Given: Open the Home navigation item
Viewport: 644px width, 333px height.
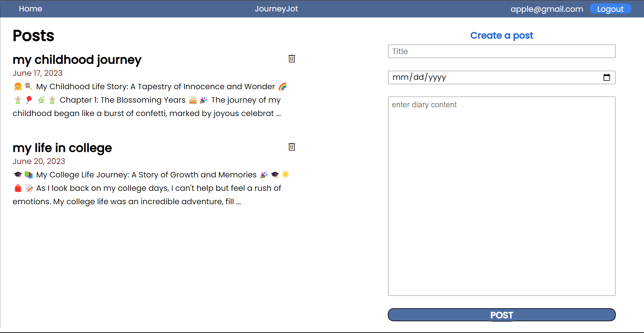Looking at the screenshot, I should click(31, 9).
